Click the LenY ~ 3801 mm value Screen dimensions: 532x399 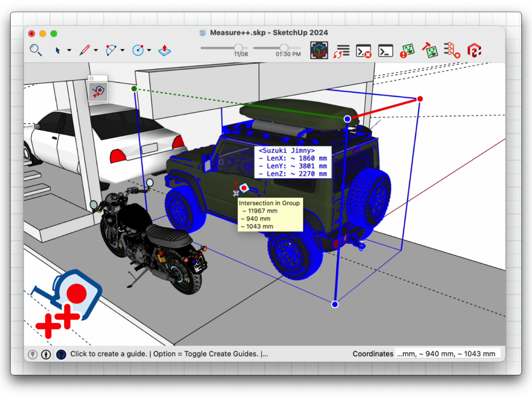tap(293, 166)
